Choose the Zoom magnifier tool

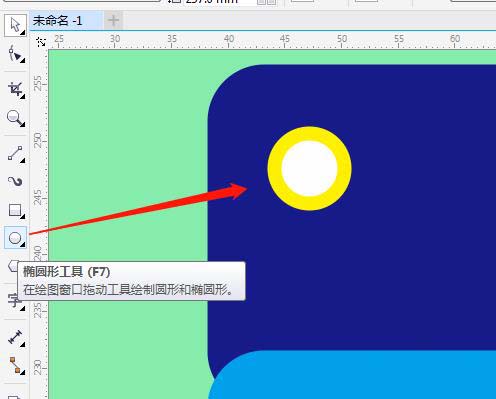[15, 118]
